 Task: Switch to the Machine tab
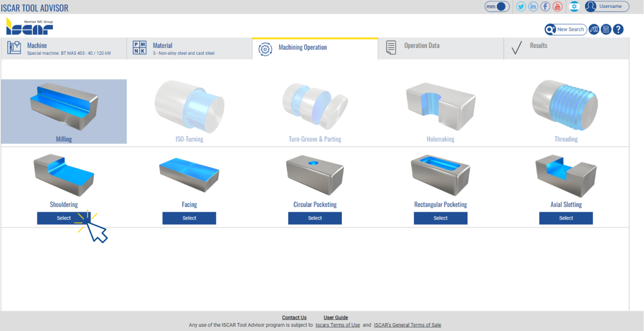[x=64, y=49]
